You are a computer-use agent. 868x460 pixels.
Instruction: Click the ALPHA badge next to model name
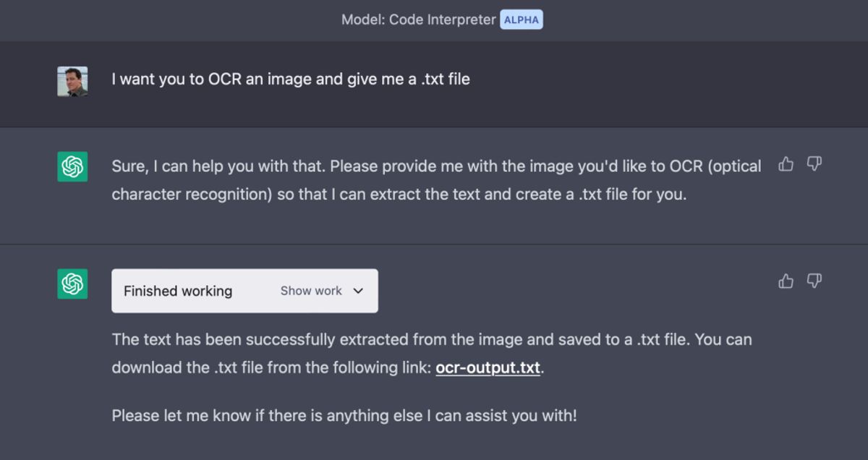[x=522, y=19]
